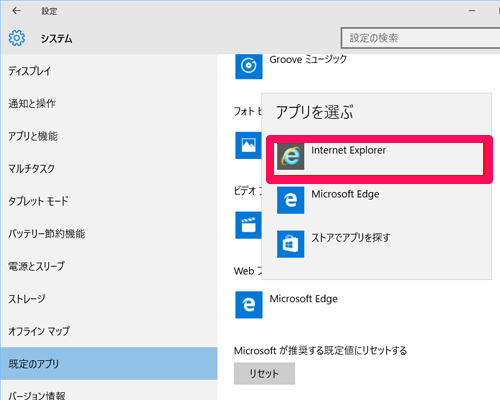Open アプリと機能 settings page
Screen dimensions: 500x400
[x=109, y=136]
